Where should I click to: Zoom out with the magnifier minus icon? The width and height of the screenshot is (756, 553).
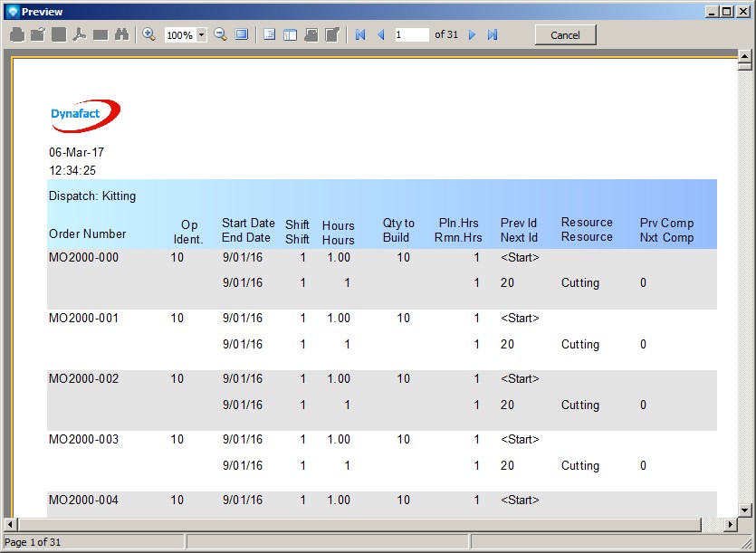(220, 34)
